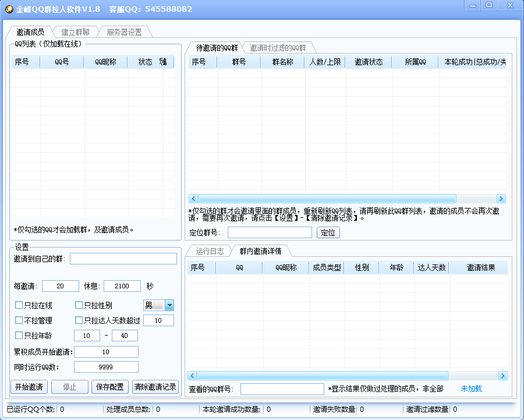
Task: Click the 状态 column header in QQ列表
Action: [x=146, y=62]
